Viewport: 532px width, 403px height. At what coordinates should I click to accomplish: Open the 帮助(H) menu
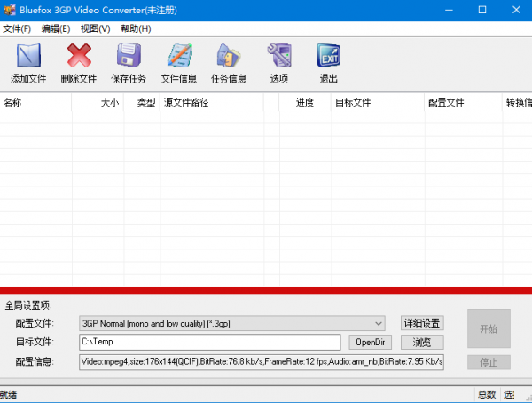136,29
